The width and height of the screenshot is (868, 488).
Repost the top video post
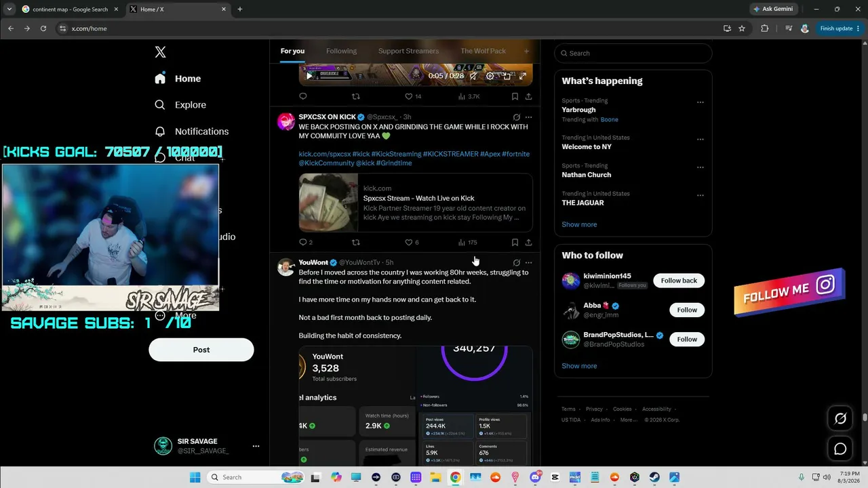[355, 96]
